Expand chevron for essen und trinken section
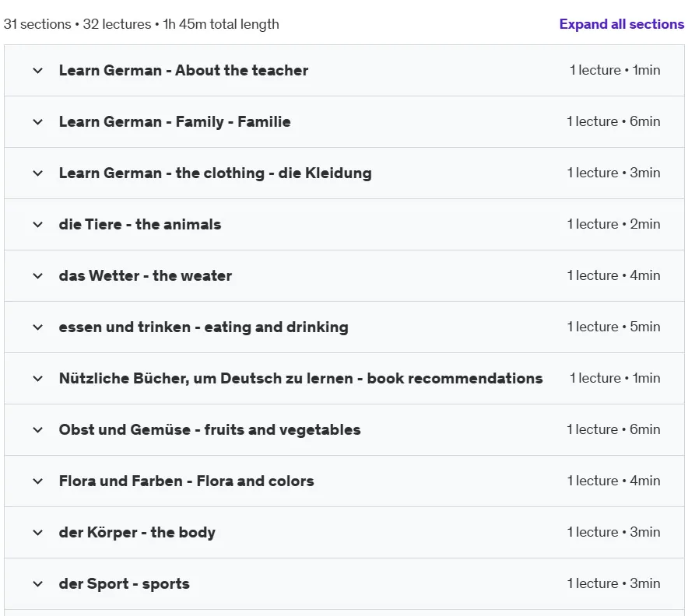Screen dimensions: 688x616 (37, 327)
